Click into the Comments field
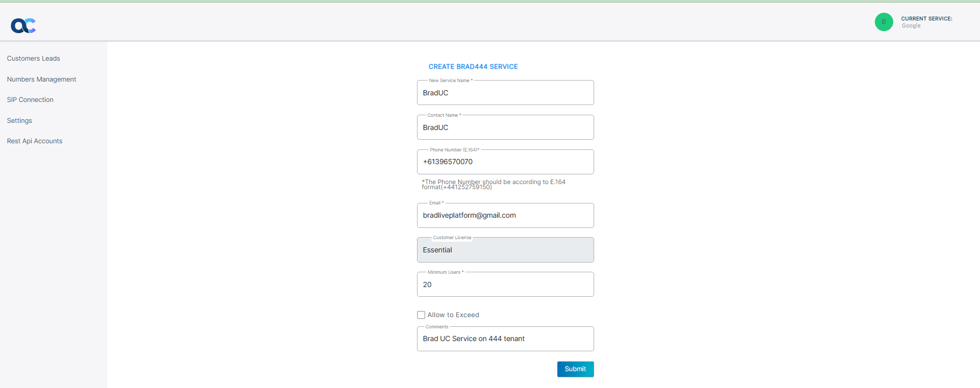980x388 pixels. click(x=505, y=339)
